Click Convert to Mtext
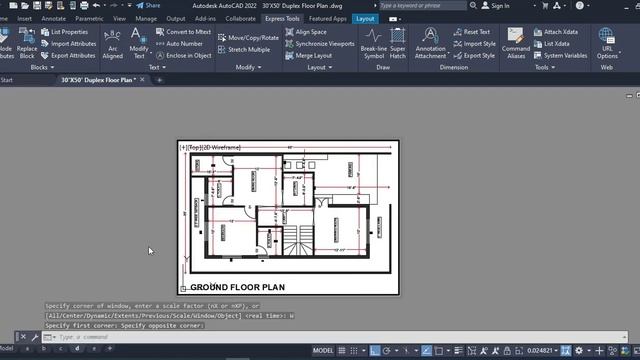 tap(183, 32)
